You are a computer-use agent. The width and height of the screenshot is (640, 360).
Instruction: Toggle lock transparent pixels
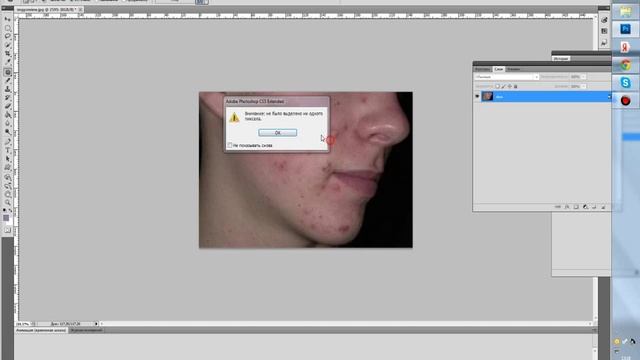pyautogui.click(x=498, y=87)
